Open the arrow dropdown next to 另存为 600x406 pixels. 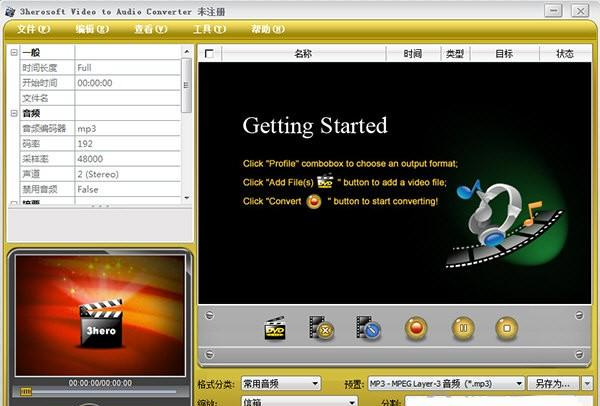tap(587, 383)
